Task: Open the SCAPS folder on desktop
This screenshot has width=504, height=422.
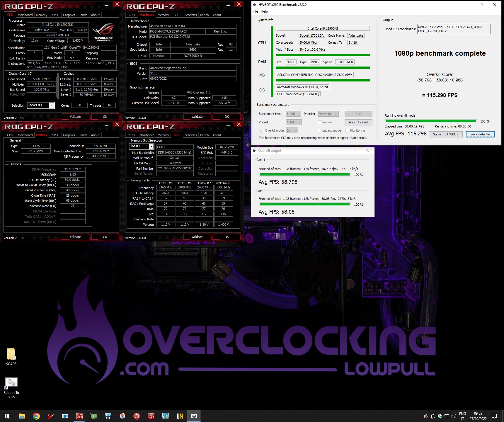Action: point(11,357)
